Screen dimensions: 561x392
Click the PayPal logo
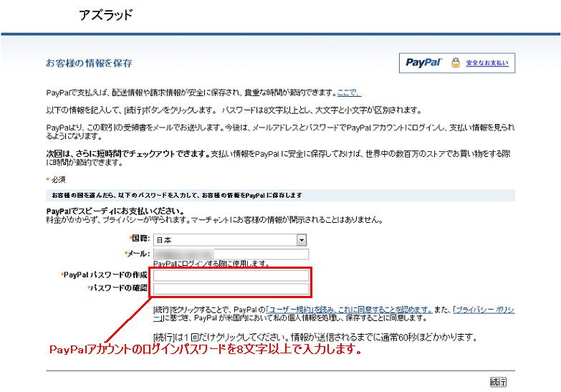coord(423,62)
